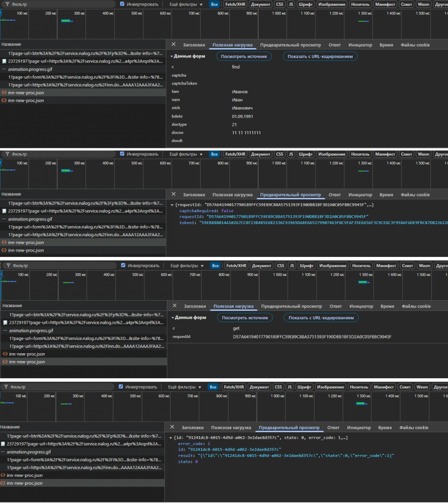448x503 pixels.
Task: Toggle Инвертировать checkbox in the bottom panel
Action: coord(121,387)
